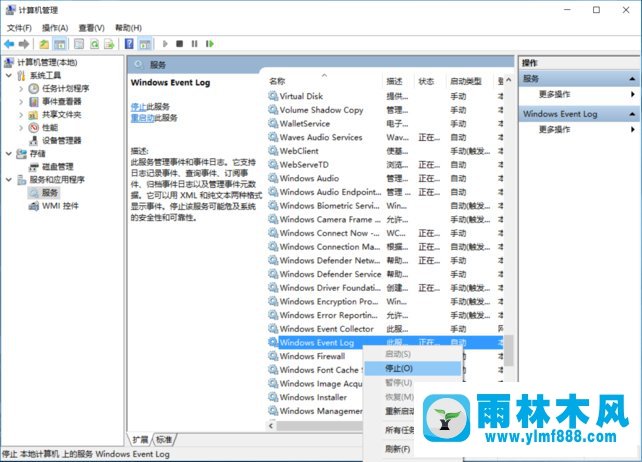This screenshot has width=642, height=462.
Task: Select WMI 控件 in the tree
Action: coord(60,206)
